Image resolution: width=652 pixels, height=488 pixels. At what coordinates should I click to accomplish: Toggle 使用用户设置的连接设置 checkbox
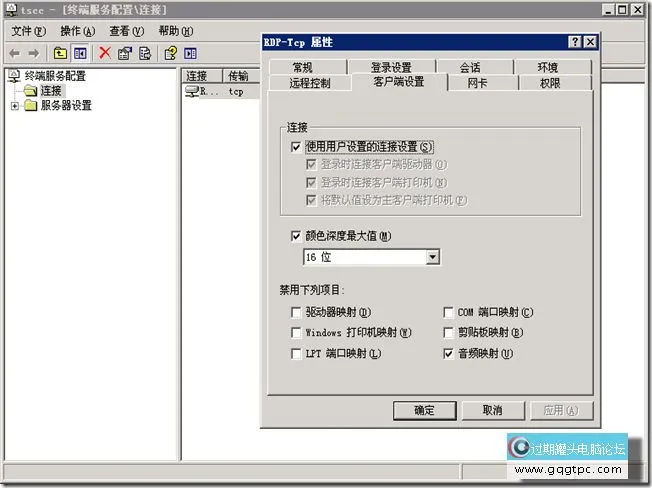point(296,147)
